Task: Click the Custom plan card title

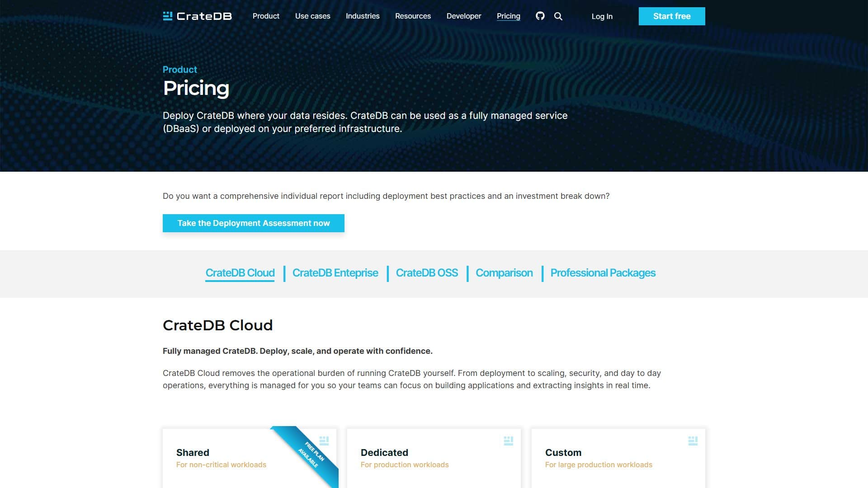Action: tap(563, 453)
